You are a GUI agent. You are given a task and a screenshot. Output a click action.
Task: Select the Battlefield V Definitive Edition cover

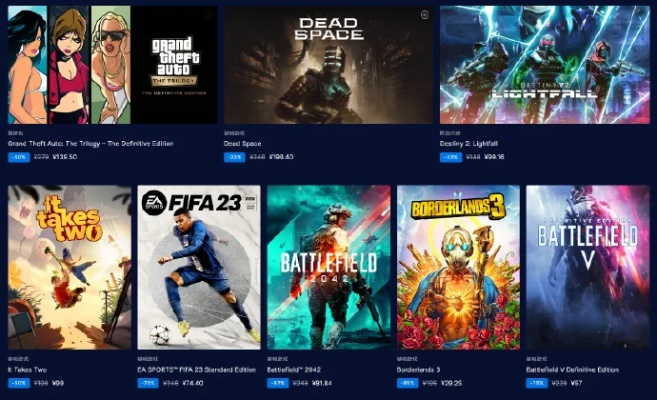point(588,267)
